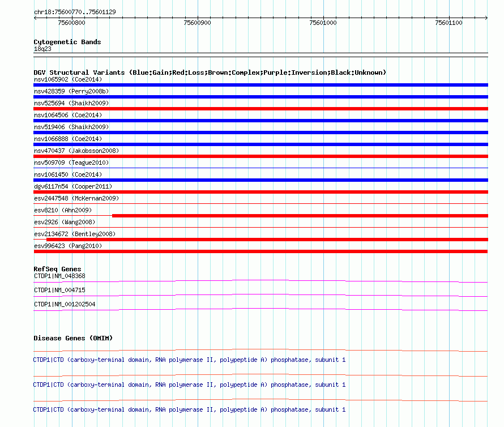Image resolution: width=504 pixels, height=427 pixels.
Task: Click the esv996423 (Pang2010) variant label
Action: (x=68, y=246)
